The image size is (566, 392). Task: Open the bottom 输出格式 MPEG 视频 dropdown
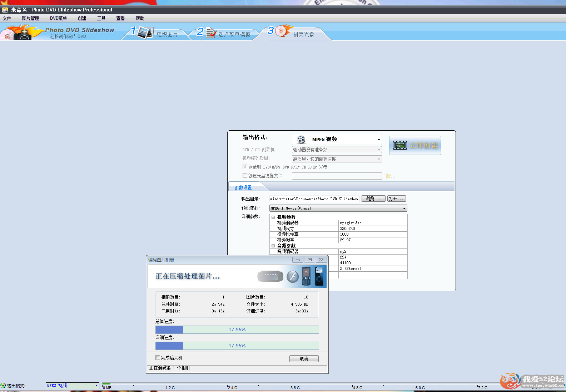click(73, 386)
